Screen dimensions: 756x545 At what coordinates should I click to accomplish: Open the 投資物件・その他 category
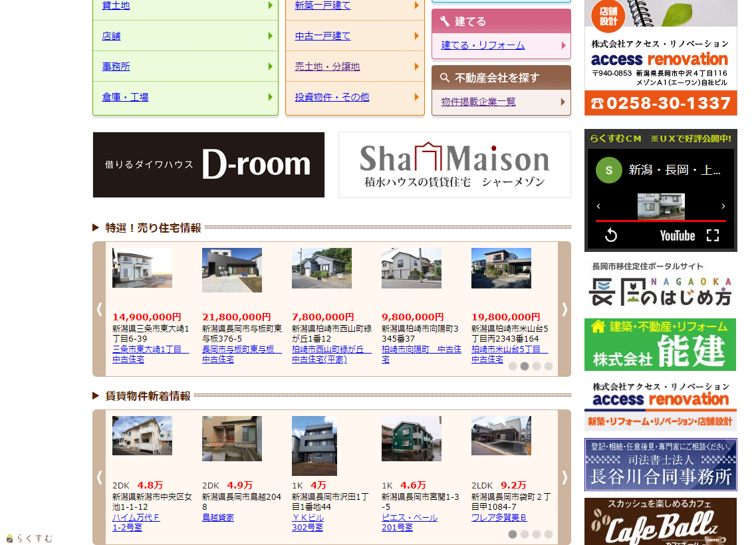coord(332,97)
